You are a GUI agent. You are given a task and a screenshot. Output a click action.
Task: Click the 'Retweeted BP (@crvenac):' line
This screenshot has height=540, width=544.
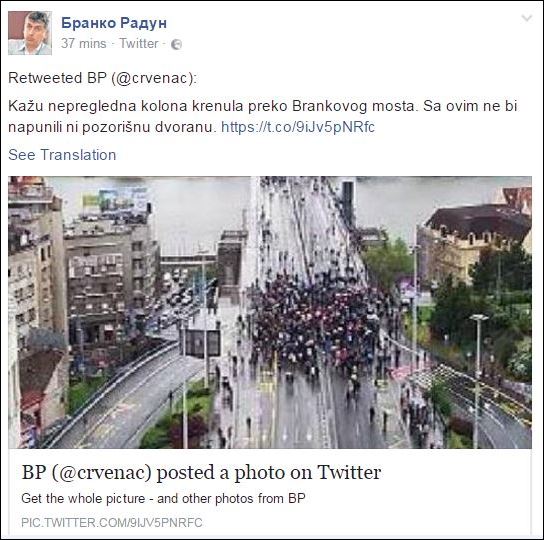102,78
